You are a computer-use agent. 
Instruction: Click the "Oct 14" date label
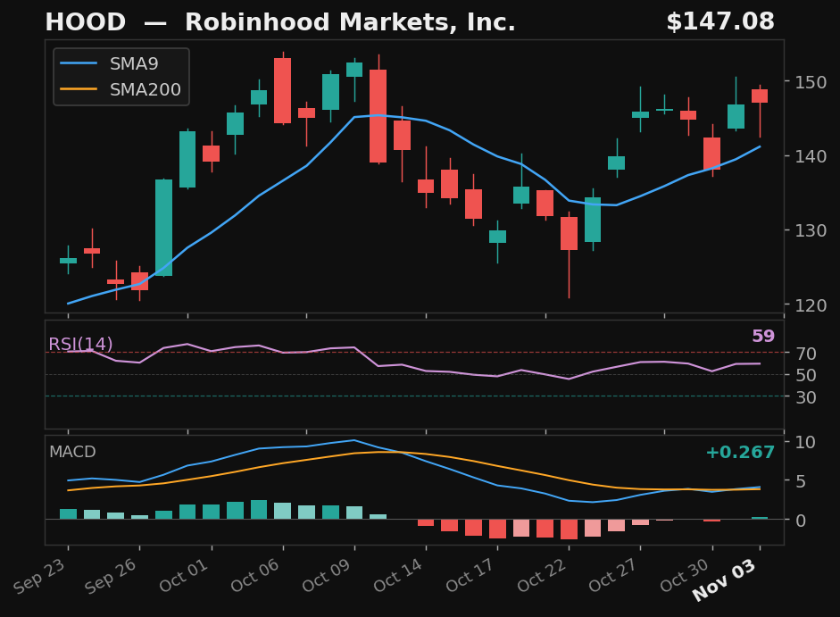coord(398,575)
